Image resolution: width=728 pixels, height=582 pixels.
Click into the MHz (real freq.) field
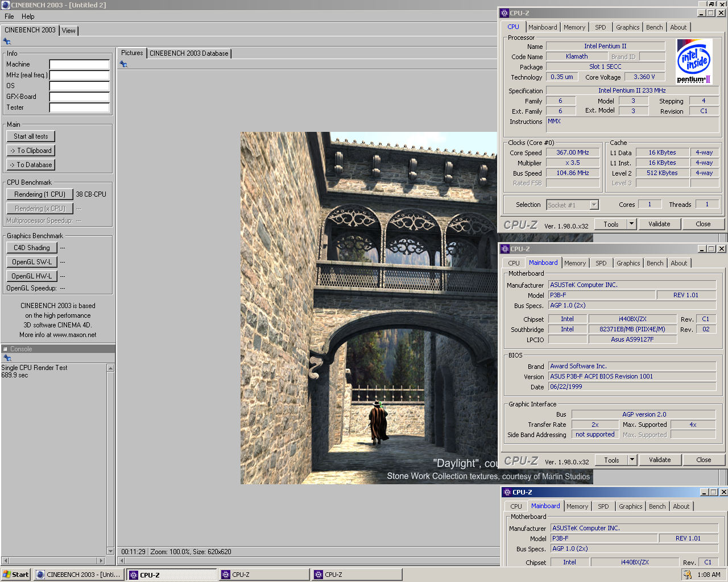tap(80, 75)
